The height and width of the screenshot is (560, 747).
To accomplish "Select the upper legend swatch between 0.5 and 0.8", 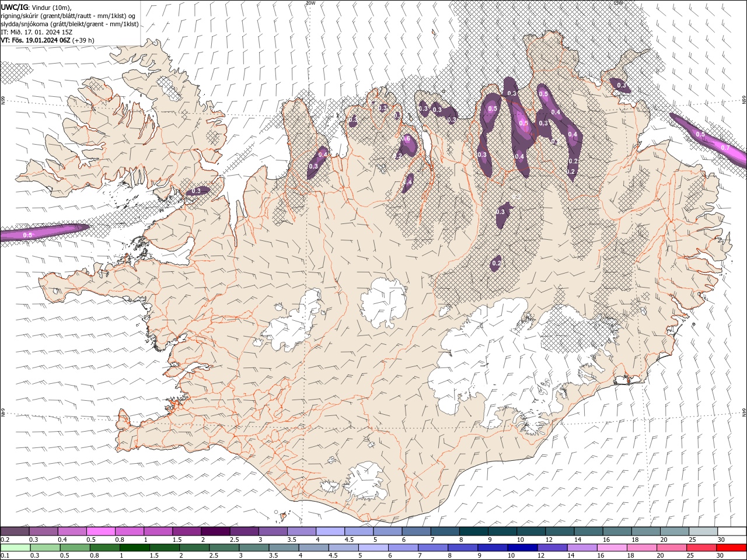I will 101,531.
